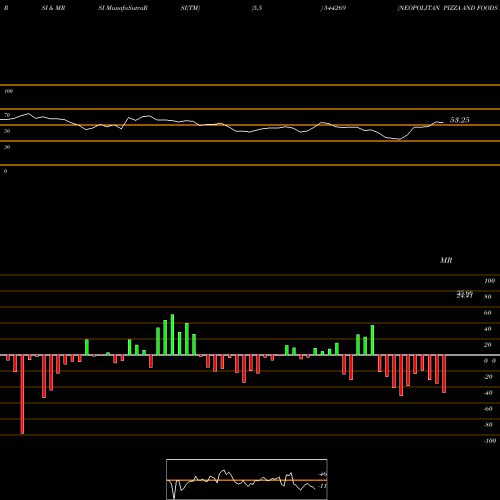Click the 'SI(TM)' header text

(x=190, y=8)
